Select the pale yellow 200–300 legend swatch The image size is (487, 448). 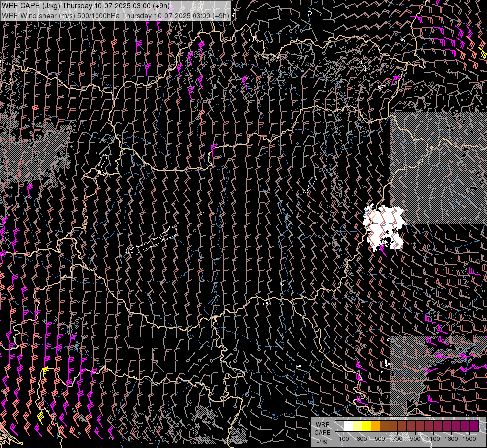358,426
